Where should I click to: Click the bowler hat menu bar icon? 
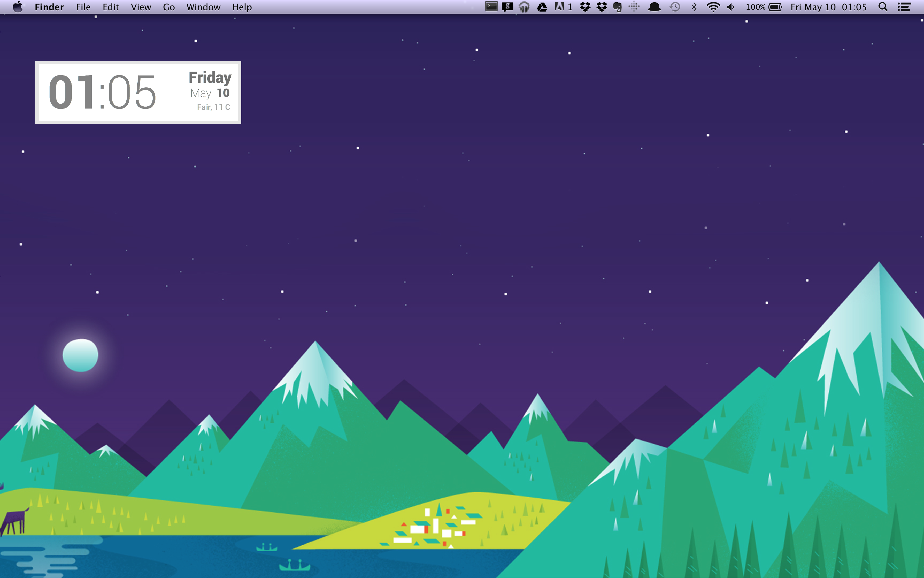pos(654,7)
